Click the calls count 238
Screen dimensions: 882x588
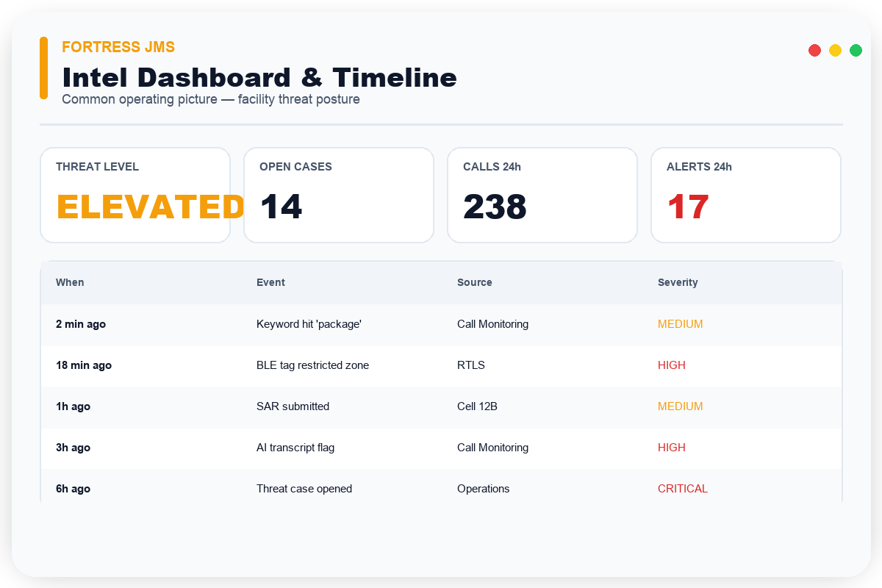click(x=495, y=207)
